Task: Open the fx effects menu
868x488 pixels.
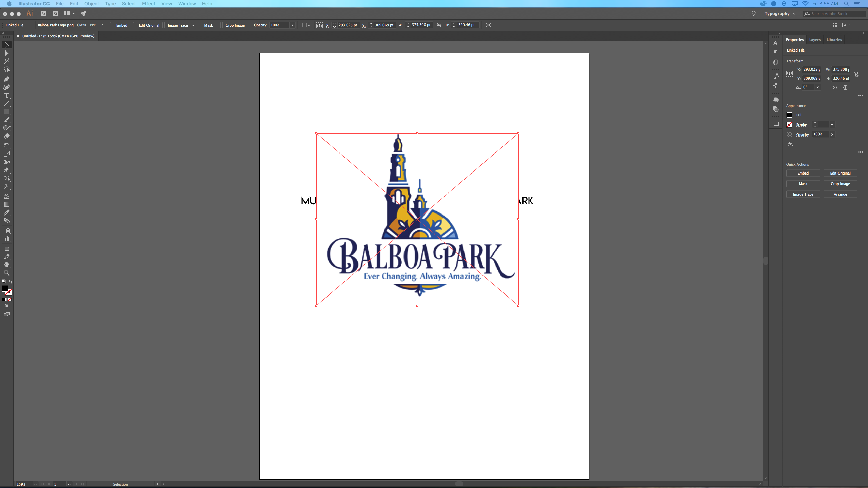Action: click(x=790, y=144)
